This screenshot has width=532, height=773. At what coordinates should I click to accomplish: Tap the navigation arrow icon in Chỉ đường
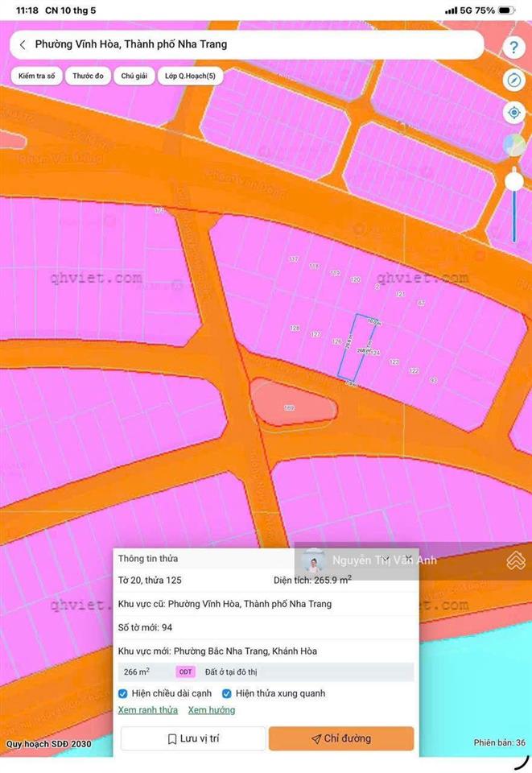316,738
